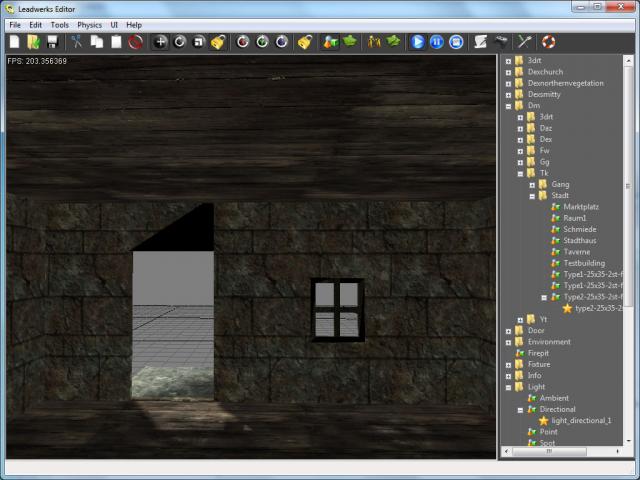Screen dimensions: 640x480
Task: Open the Physics menu
Action: pyautogui.click(x=89, y=24)
